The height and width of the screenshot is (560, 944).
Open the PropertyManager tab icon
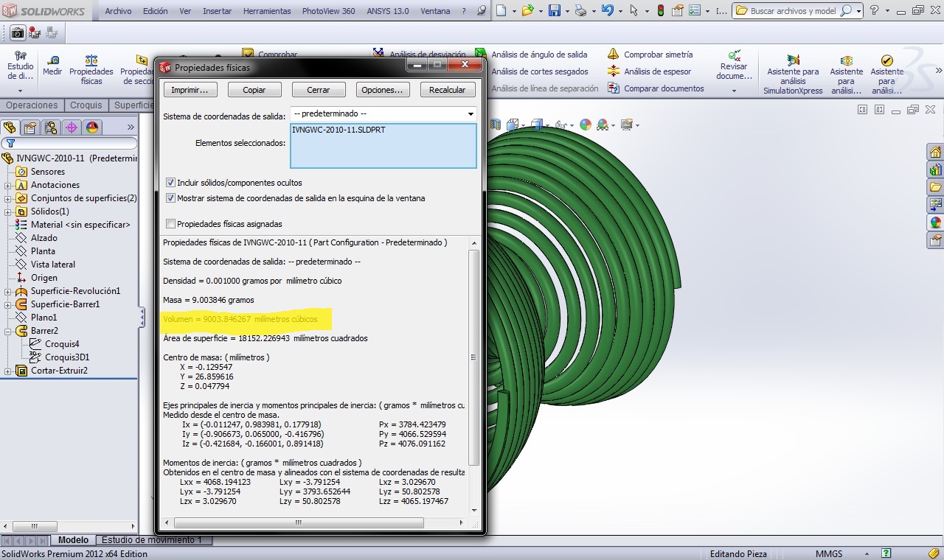tap(30, 127)
